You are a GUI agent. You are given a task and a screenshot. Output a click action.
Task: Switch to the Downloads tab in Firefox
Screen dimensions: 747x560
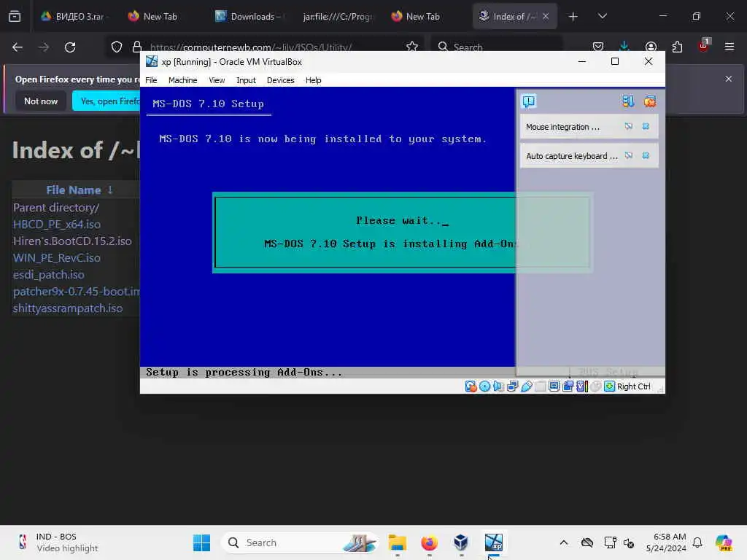[x=248, y=16]
